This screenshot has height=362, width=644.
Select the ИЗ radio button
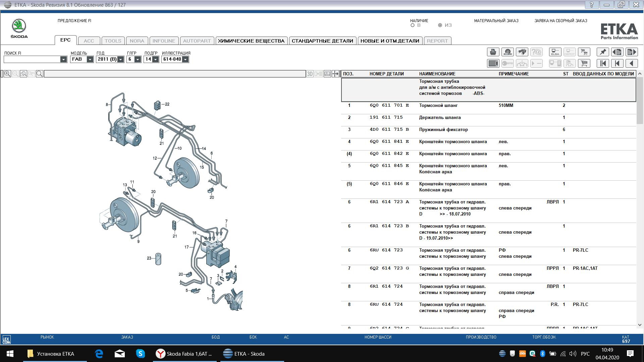(x=440, y=25)
